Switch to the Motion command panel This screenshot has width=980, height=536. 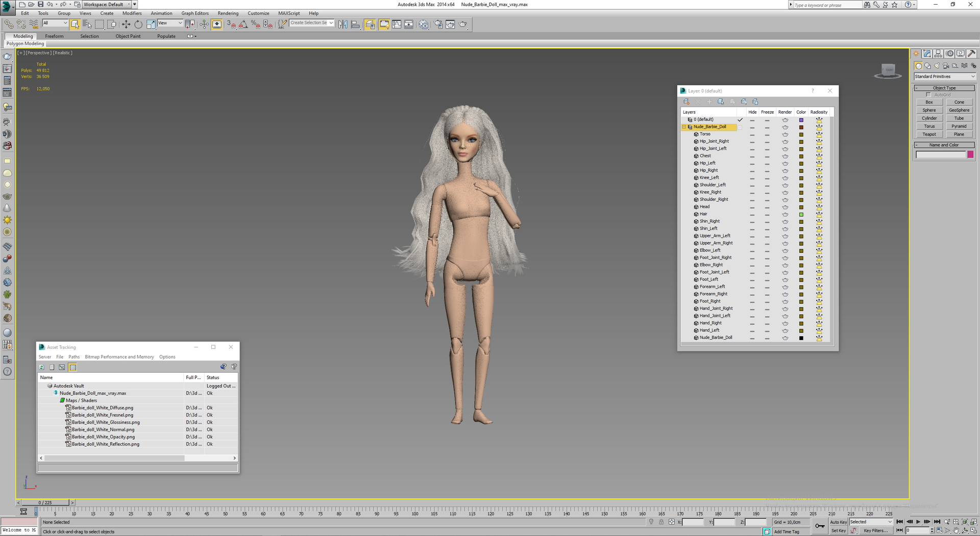(949, 54)
